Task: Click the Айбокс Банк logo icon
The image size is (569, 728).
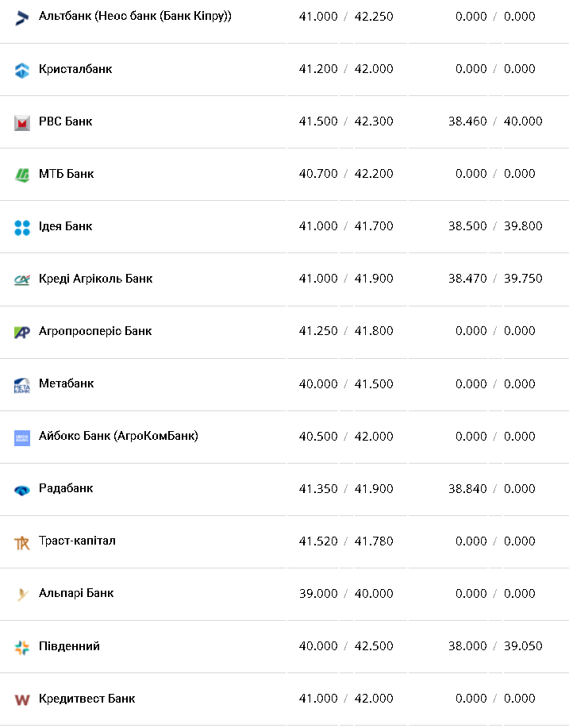Action: 22,437
